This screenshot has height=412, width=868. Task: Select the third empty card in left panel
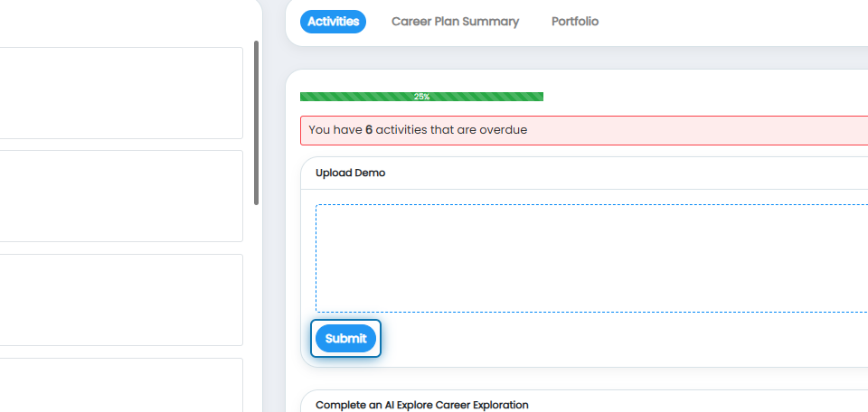point(121,300)
